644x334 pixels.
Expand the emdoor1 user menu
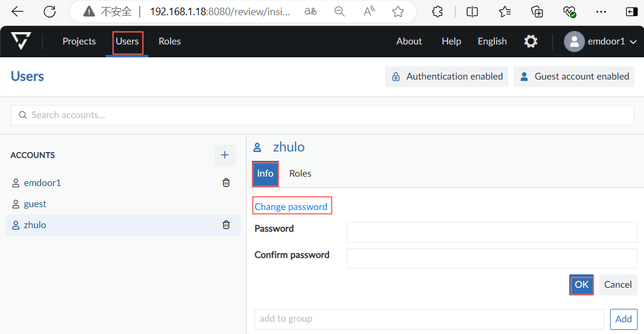(600, 42)
